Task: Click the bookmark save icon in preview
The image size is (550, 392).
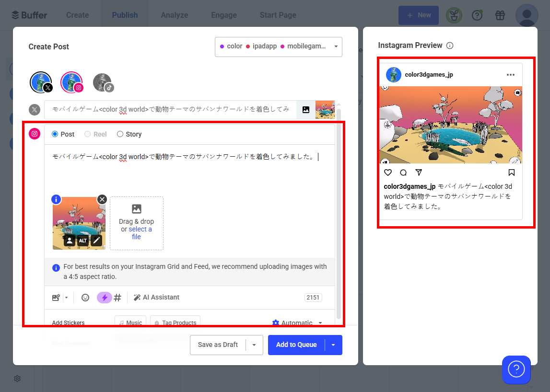Action: (512, 173)
